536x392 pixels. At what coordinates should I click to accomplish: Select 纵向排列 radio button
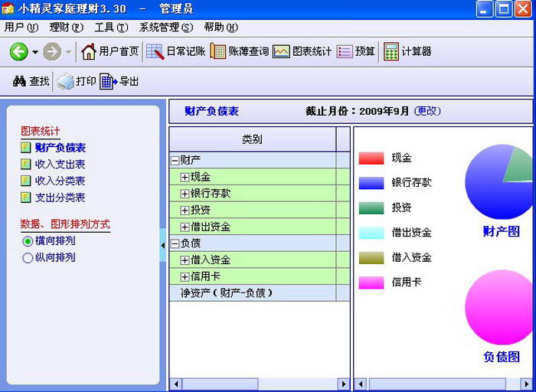tap(28, 258)
